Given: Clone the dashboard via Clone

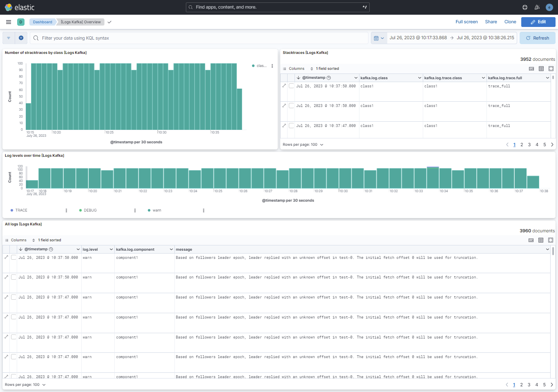Looking at the screenshot, I should pyautogui.click(x=510, y=22).
